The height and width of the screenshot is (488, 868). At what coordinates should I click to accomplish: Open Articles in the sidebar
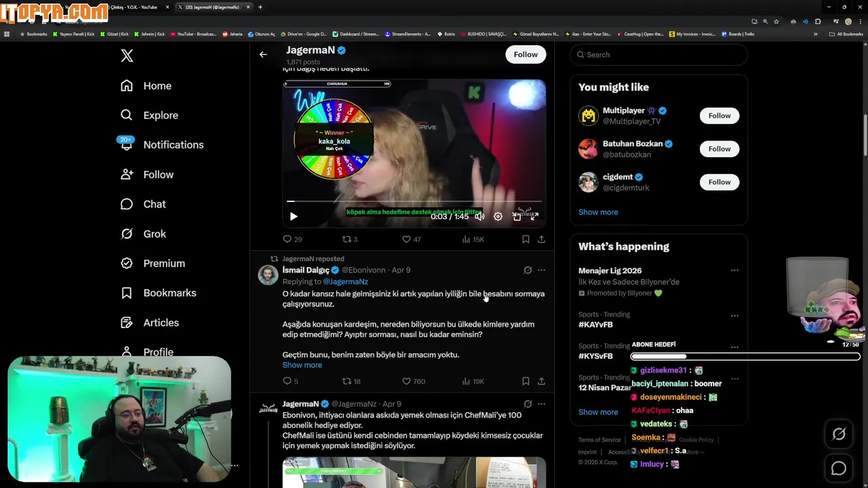point(150,323)
